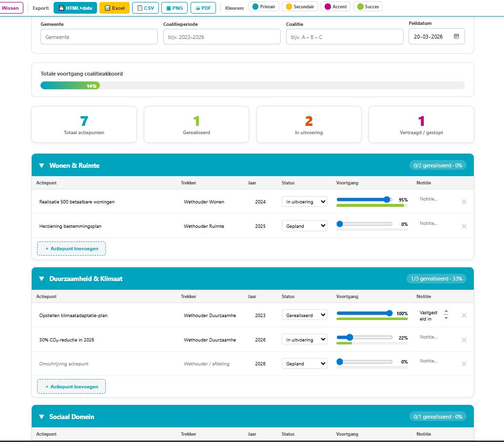Open status dropdown for Herziening bestemmingsplan

304,226
